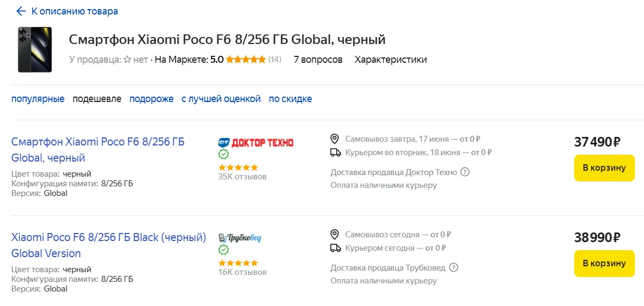The height and width of the screenshot is (306, 644).
Task: Click the pickup pin icon for tomorrow's pickup
Action: click(x=335, y=139)
